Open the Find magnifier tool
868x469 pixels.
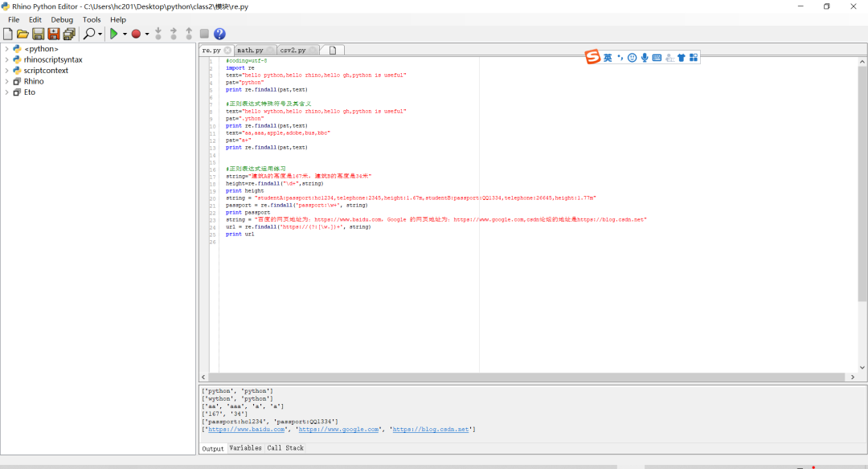point(88,34)
